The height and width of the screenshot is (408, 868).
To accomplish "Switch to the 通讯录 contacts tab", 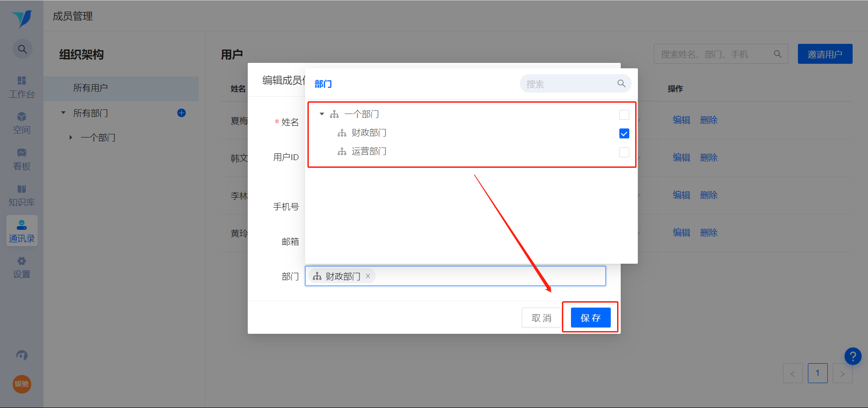I will tap(22, 231).
